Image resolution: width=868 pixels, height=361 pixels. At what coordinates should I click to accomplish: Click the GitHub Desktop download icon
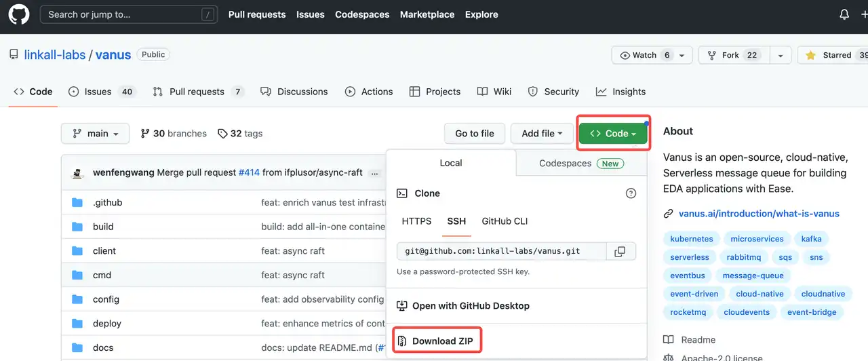click(402, 306)
